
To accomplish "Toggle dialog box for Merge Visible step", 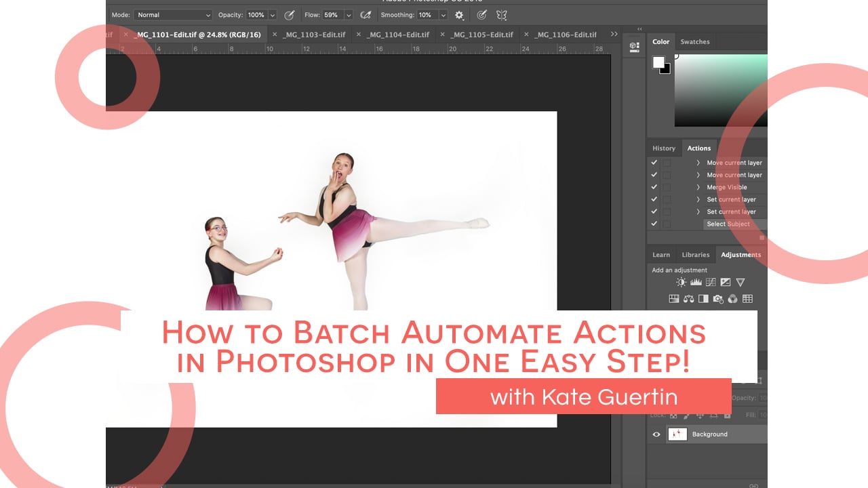I will pos(667,187).
